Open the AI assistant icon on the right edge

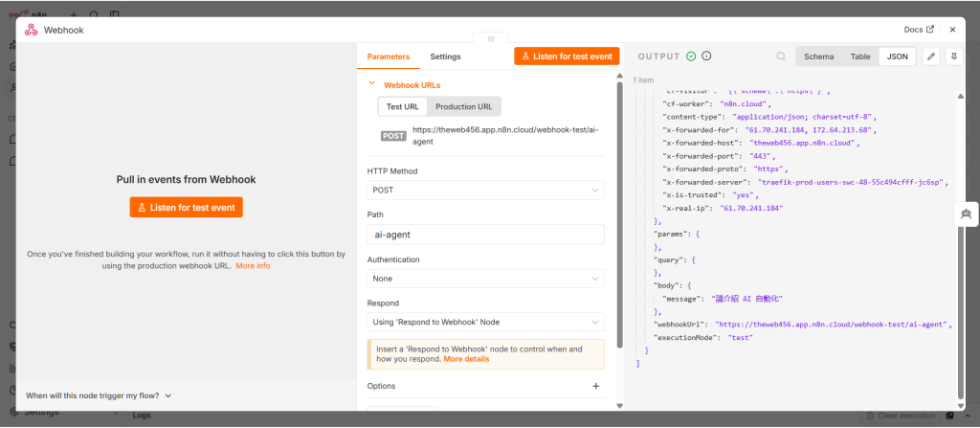[x=967, y=214]
